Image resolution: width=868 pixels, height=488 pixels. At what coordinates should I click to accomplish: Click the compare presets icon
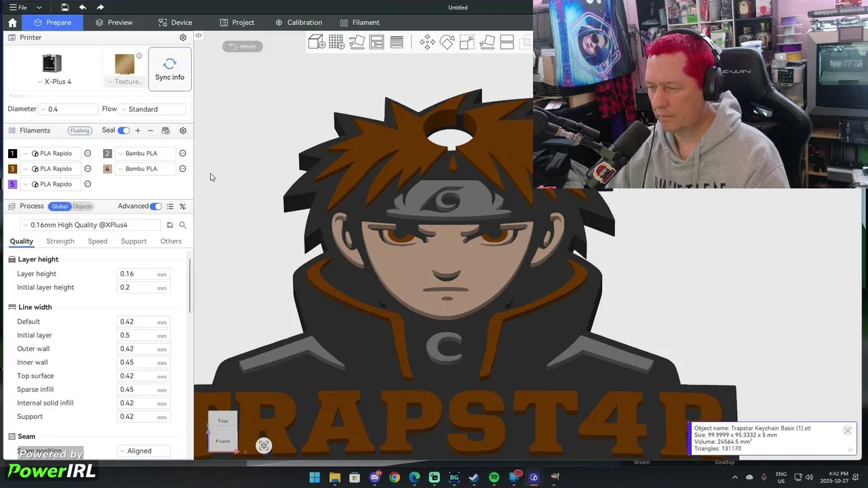point(182,206)
